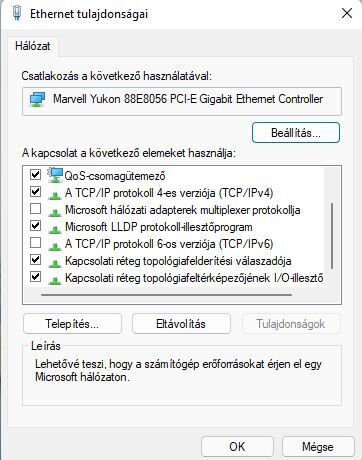Viewport: 362px width, 460px height.
Task: Uncheck the QoS-csomagütemező checkbox
Action: click(35, 174)
